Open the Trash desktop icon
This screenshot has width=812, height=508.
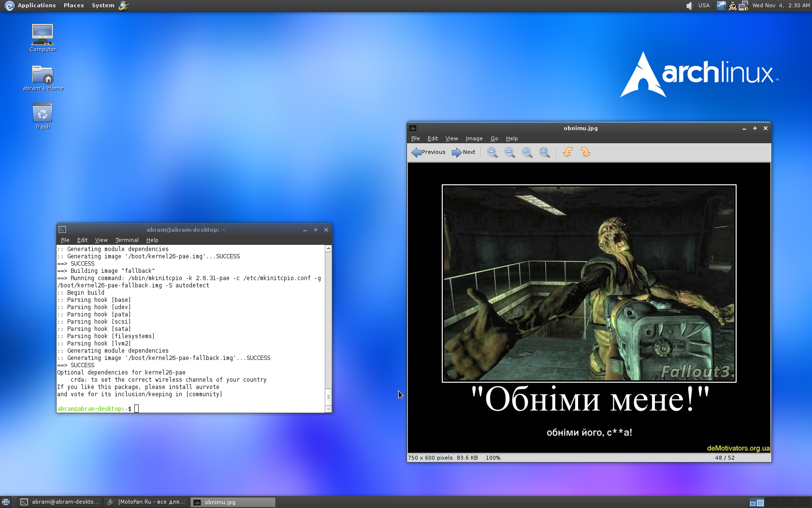click(x=43, y=116)
